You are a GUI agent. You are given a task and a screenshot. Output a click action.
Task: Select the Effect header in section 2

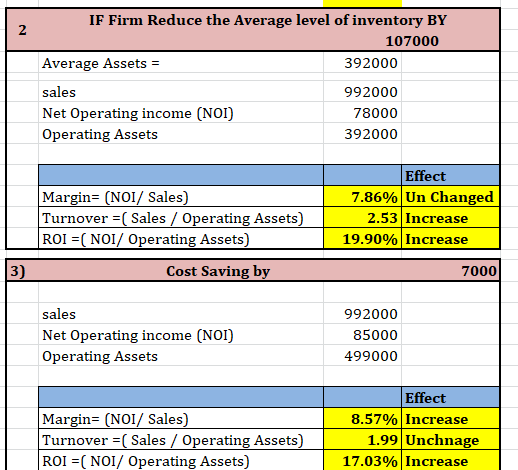click(x=450, y=175)
